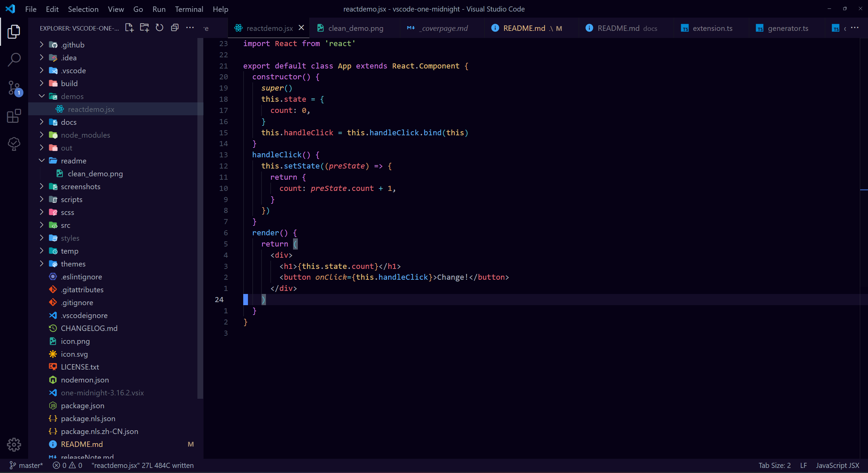Select the Search icon in activity bar
This screenshot has width=868, height=473.
(x=14, y=59)
